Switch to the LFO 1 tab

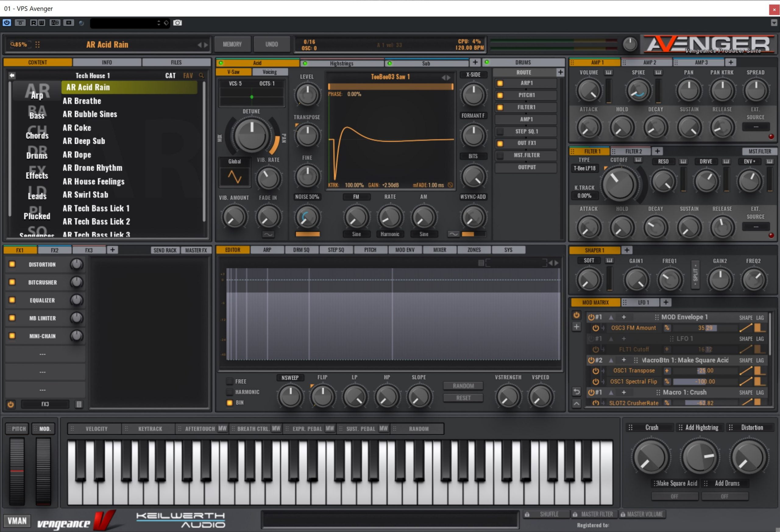[x=640, y=303]
